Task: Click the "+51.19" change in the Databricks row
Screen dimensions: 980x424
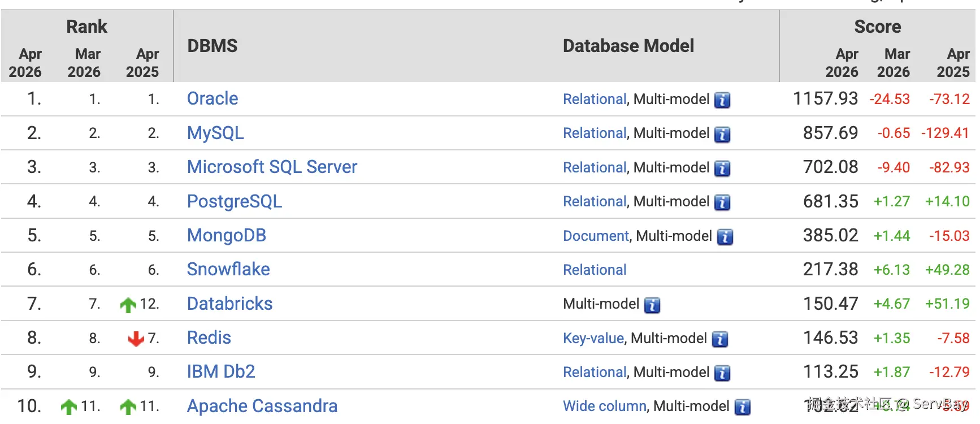Action: [x=947, y=304]
